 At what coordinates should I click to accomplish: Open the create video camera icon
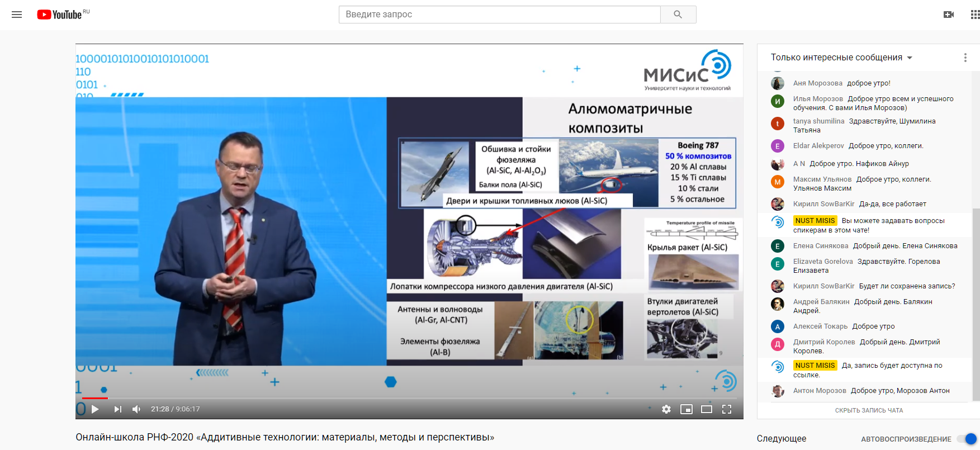[948, 15]
